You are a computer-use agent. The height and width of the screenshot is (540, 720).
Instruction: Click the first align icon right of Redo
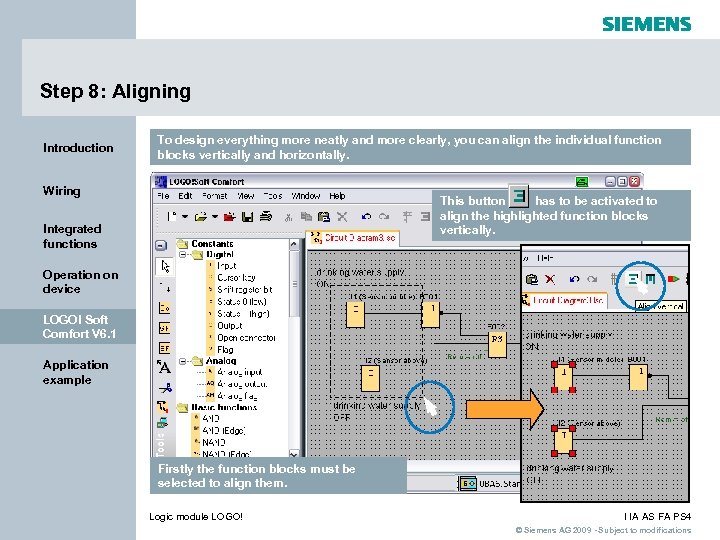pyautogui.click(x=407, y=216)
